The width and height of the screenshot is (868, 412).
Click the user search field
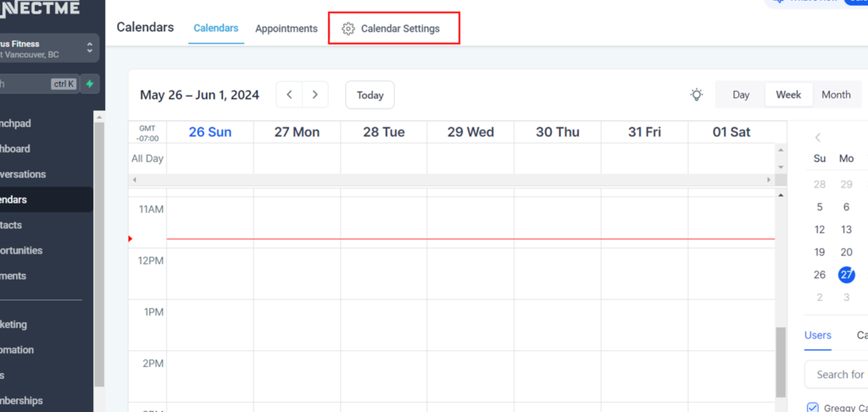(x=837, y=374)
